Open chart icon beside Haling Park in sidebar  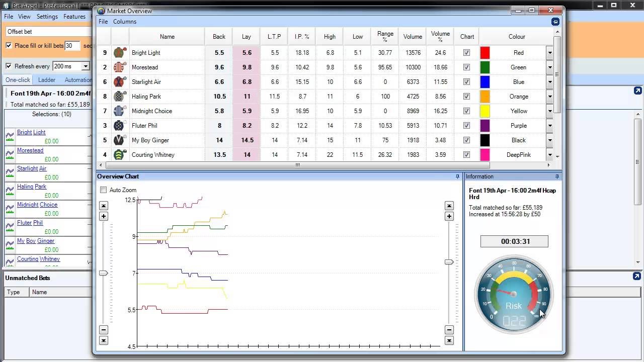[10, 191]
